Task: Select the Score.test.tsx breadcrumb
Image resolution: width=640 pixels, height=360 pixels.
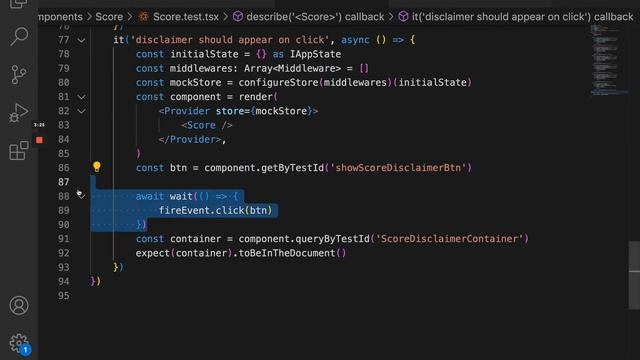Action: (x=186, y=17)
